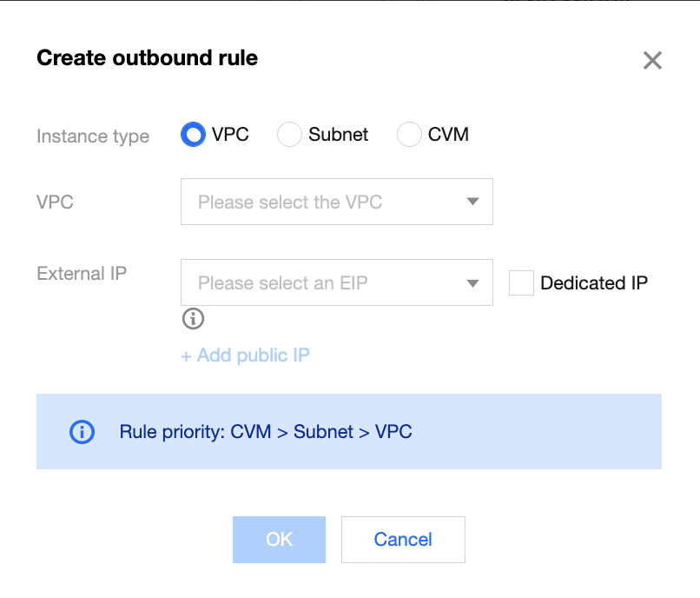Click the EIP dropdown arrow
700x598 pixels.
pyautogui.click(x=472, y=283)
